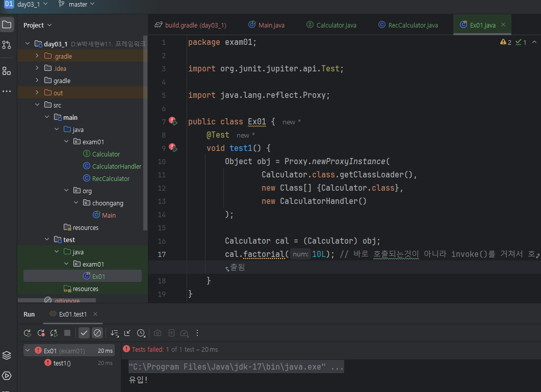Click the project tree horizontal scrollbar
This screenshot has height=392, width=541.
(x=57, y=300)
